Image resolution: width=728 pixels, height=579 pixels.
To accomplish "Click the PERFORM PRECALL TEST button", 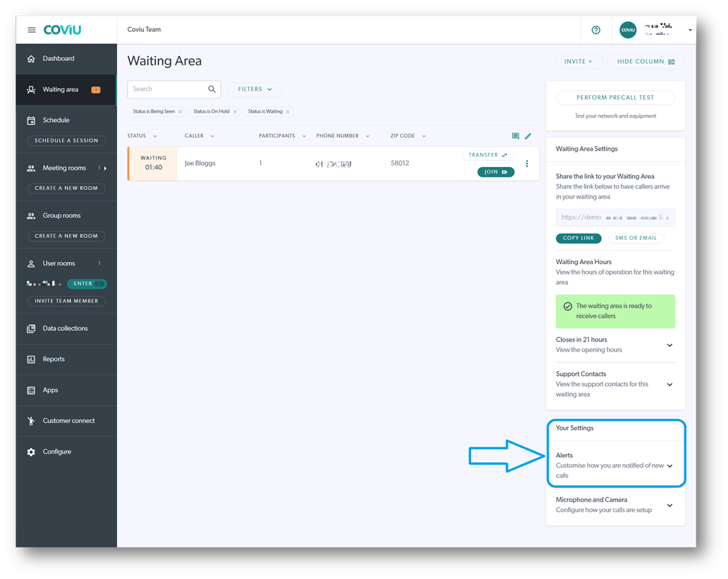I will [615, 98].
